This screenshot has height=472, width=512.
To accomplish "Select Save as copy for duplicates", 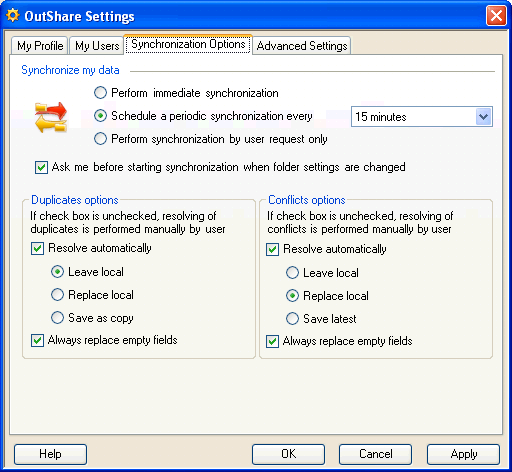I will 57,318.
